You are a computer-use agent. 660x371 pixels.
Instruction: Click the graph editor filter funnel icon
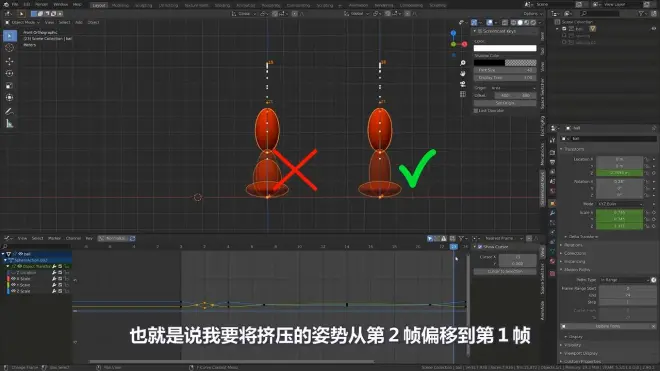tap(461, 238)
